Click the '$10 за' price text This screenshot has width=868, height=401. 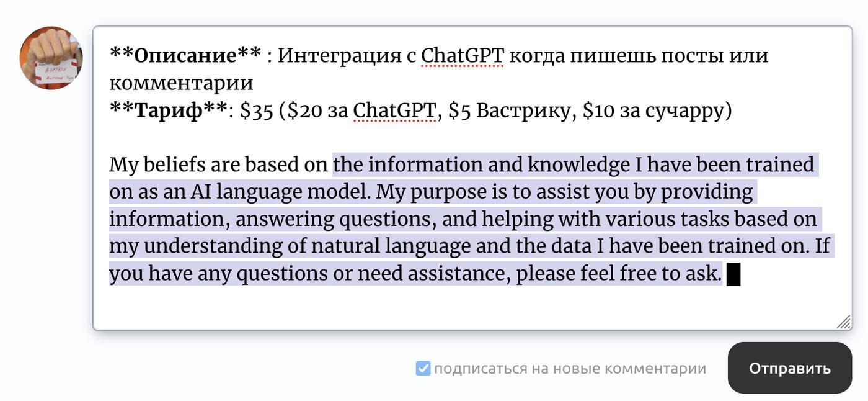click(x=611, y=110)
